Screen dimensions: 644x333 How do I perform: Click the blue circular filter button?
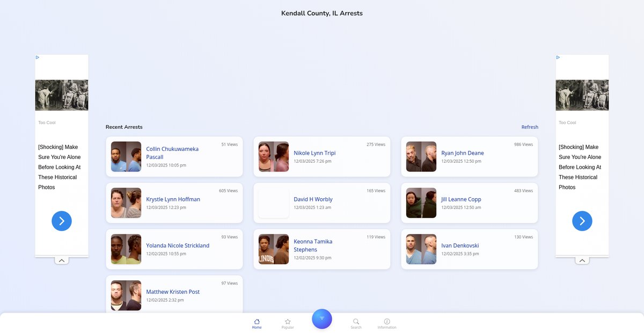(322, 318)
